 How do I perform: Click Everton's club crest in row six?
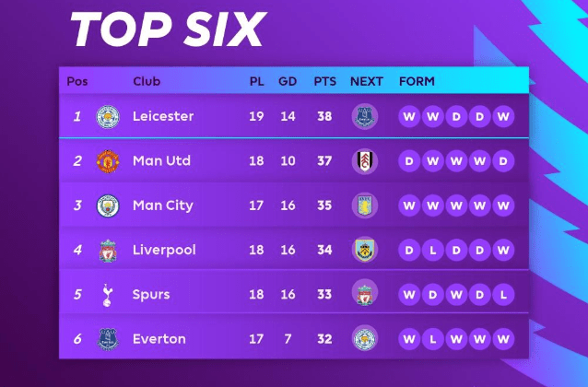(108, 339)
